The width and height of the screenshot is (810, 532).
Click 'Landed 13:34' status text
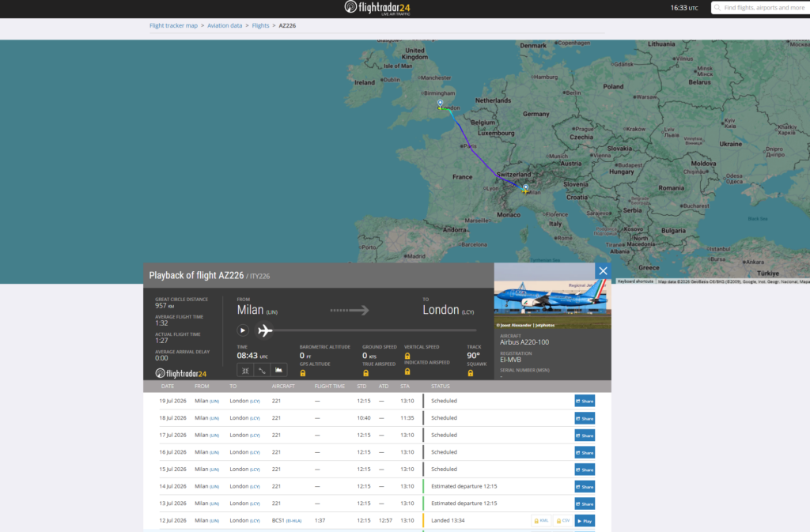coord(448,520)
